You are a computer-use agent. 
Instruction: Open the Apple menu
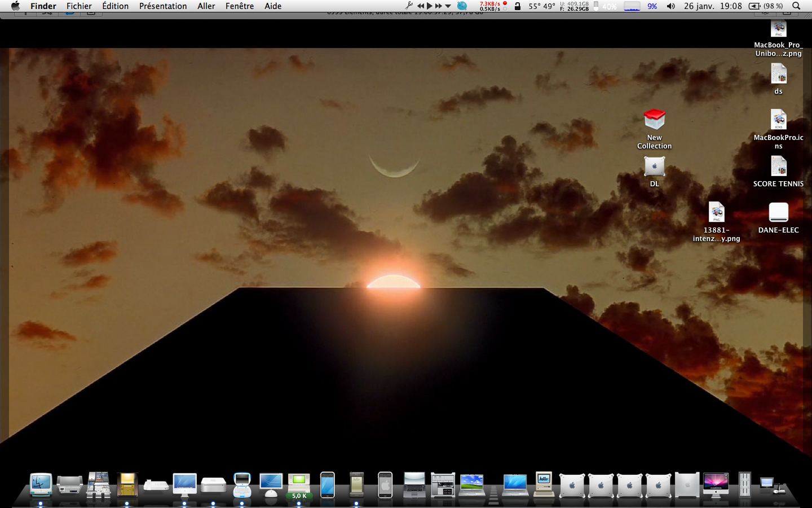coord(15,6)
